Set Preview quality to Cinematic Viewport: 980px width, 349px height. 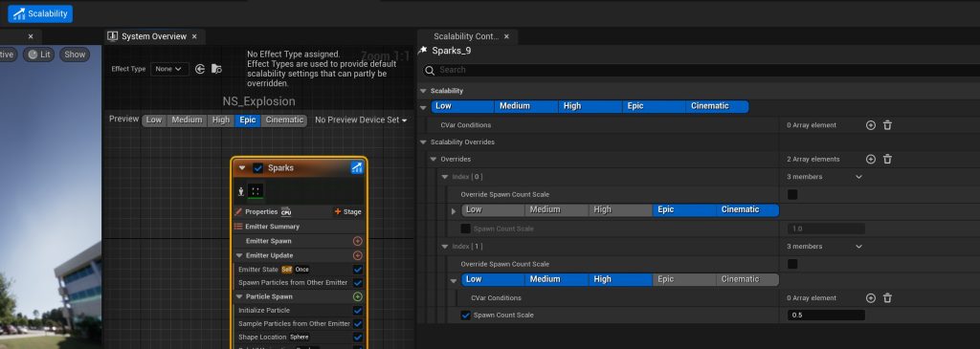pos(284,120)
